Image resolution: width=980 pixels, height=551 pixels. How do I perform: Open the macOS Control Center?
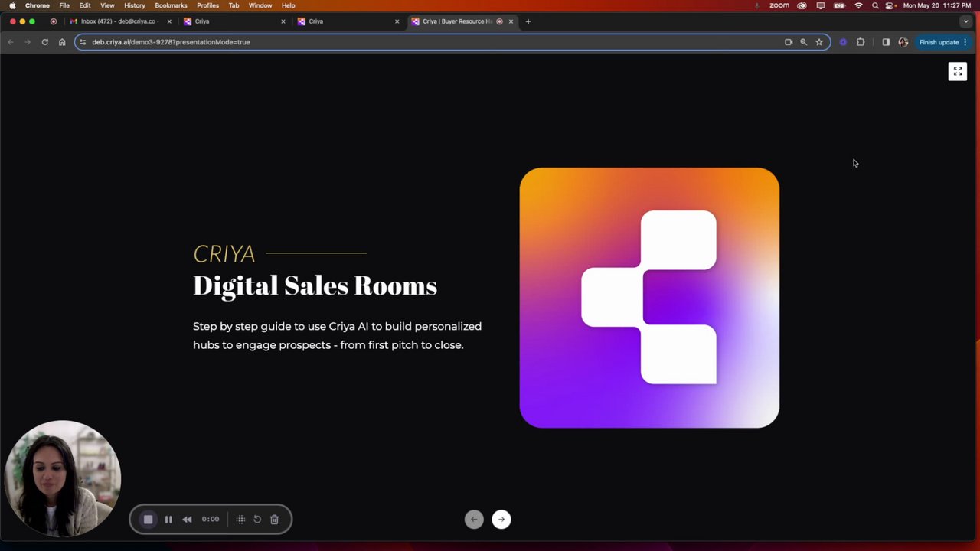point(890,5)
